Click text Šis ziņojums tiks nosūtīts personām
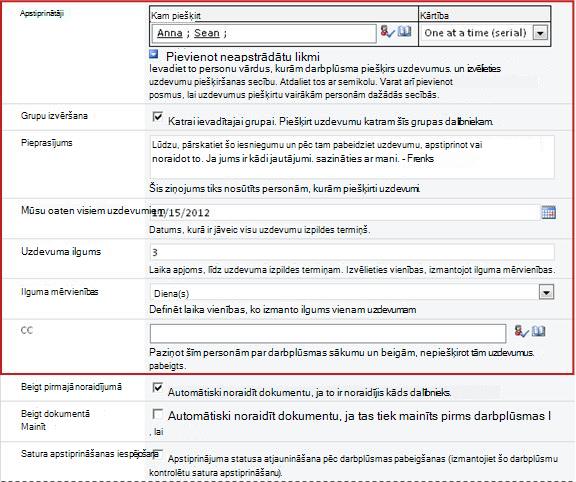The image size is (576, 482). tap(230, 189)
